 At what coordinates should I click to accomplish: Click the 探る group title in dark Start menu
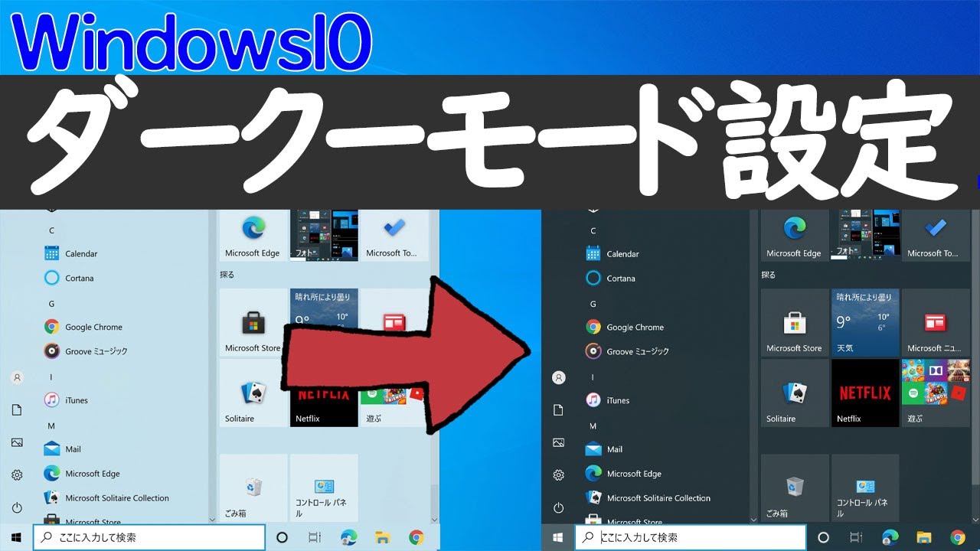click(x=769, y=274)
